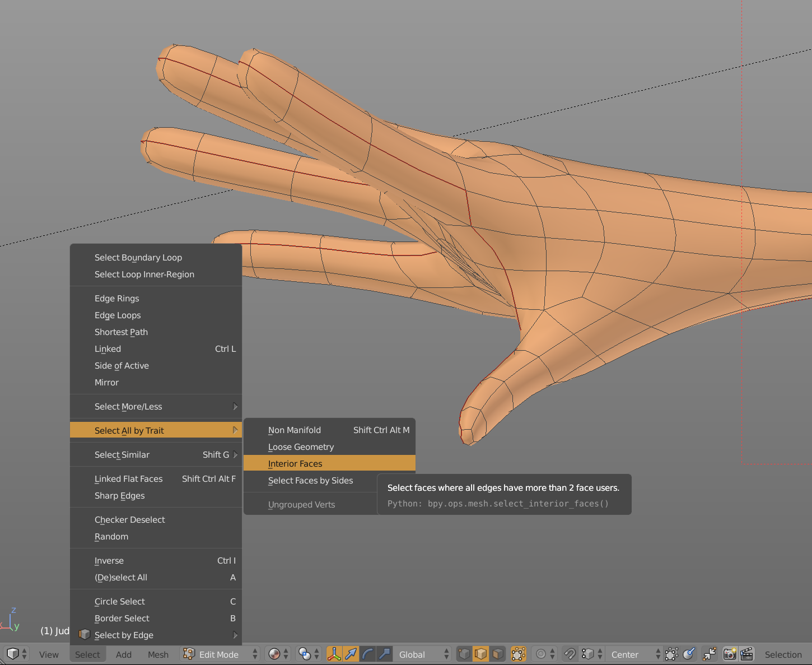The width and height of the screenshot is (812, 665).
Task: Choose Side of Active entry
Action: 156,365
